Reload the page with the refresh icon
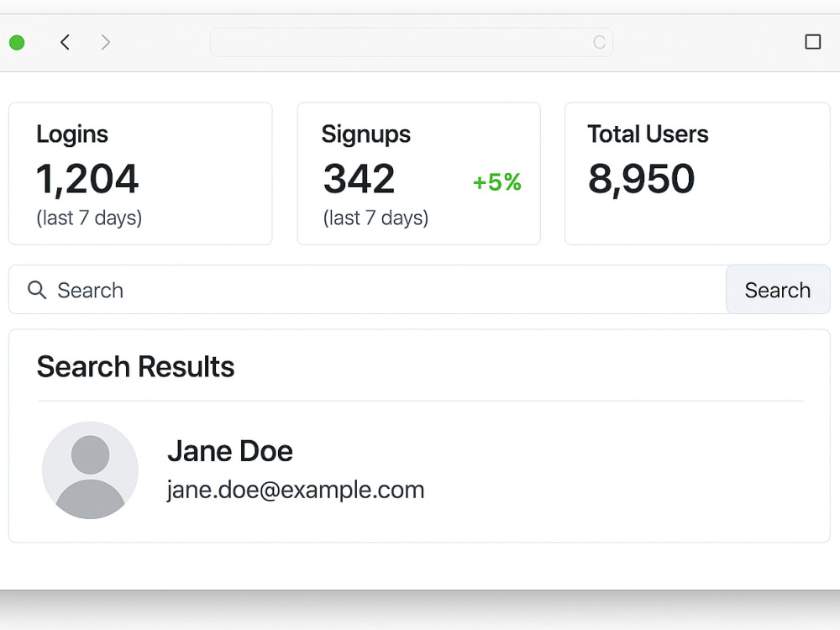 pos(599,42)
